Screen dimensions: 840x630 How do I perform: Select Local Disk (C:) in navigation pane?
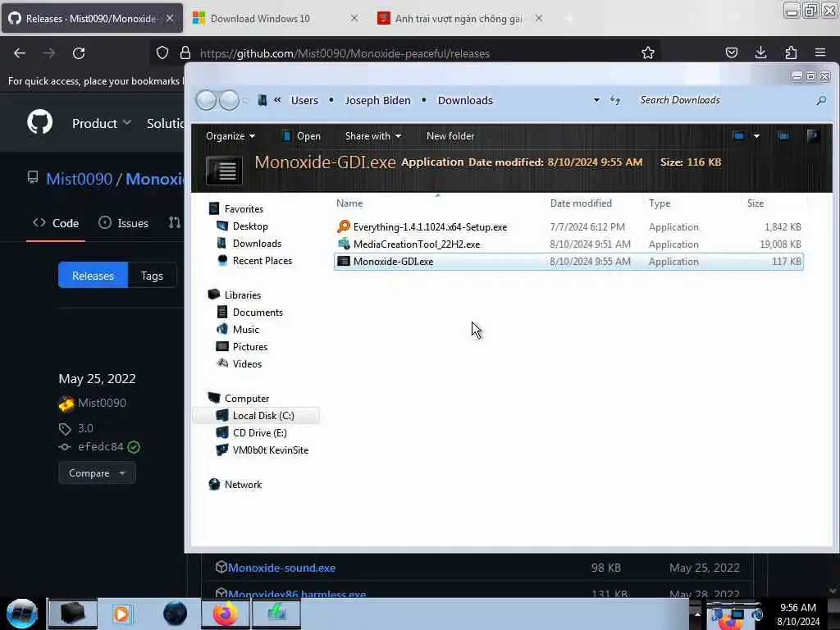256,416
